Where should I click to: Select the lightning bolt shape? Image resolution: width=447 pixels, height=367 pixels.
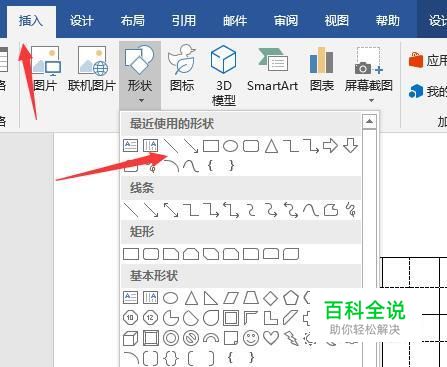(x=291, y=338)
